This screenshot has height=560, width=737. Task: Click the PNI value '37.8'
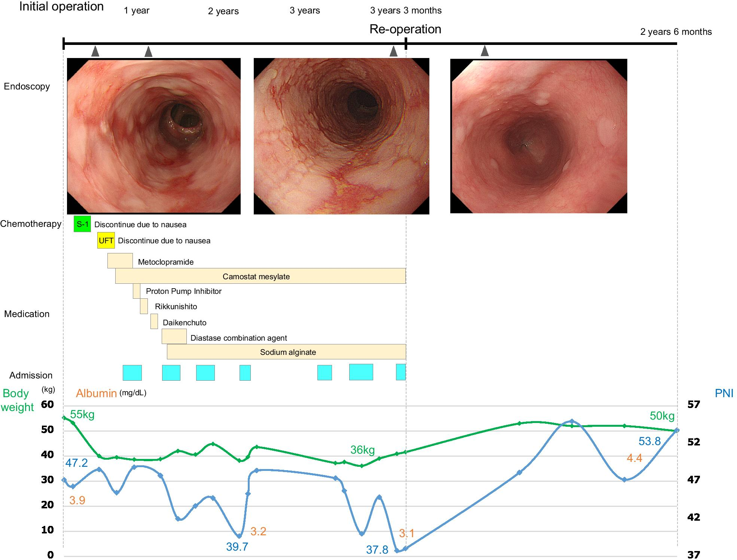[377, 550]
